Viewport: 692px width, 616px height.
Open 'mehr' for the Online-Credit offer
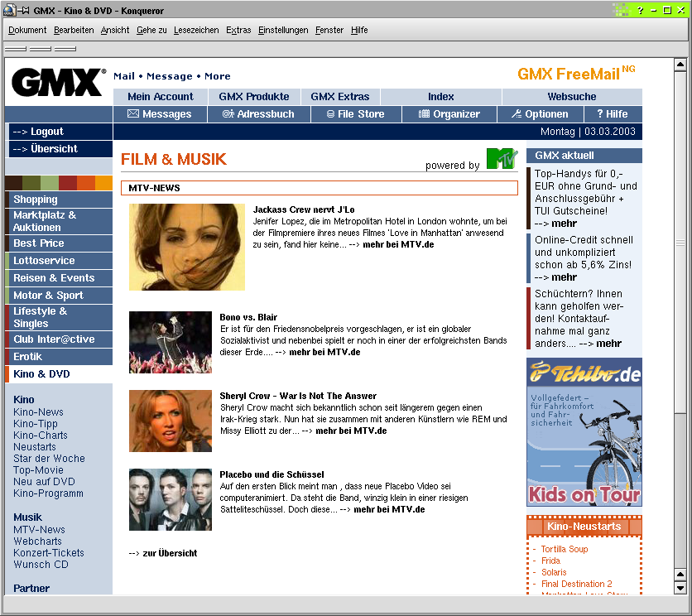564,277
